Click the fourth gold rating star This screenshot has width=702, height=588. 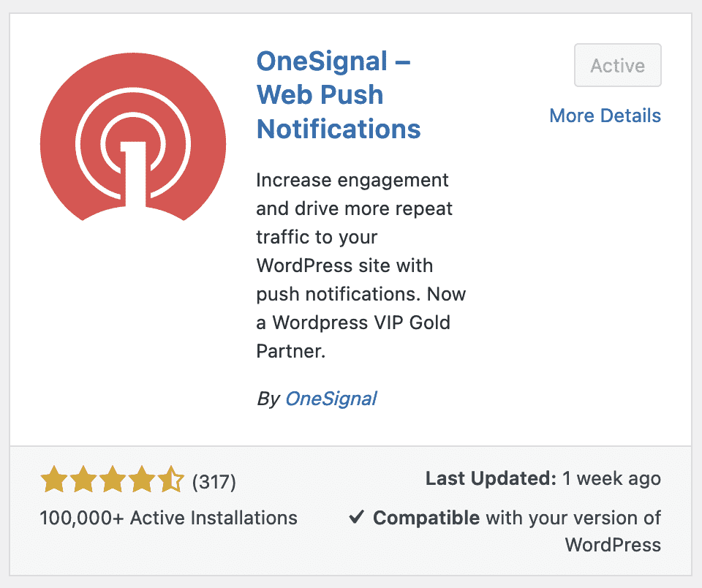142,480
